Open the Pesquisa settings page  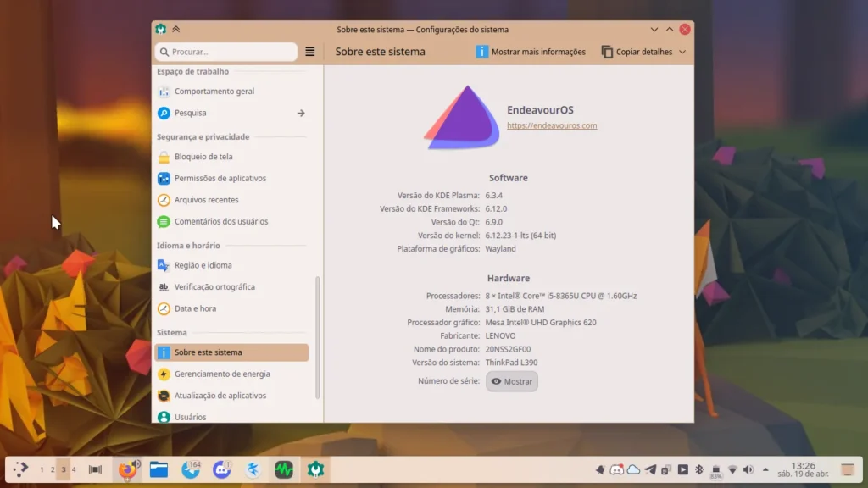[x=231, y=113]
